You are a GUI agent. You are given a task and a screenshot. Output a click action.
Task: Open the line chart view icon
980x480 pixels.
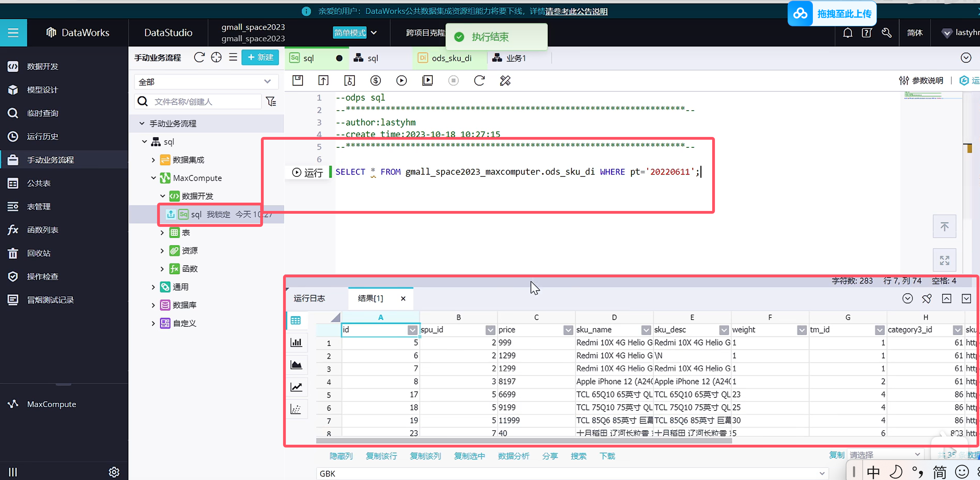[296, 387]
